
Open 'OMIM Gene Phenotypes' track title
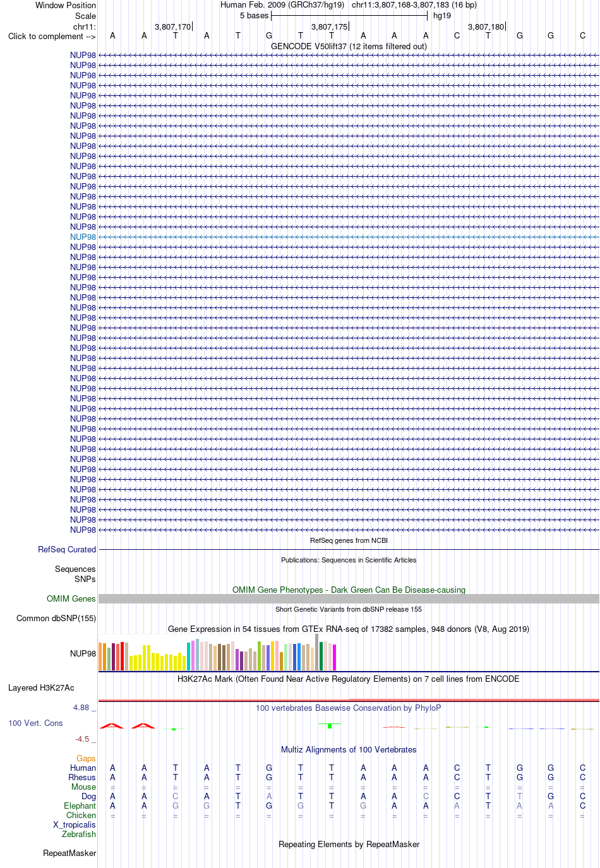point(349,590)
